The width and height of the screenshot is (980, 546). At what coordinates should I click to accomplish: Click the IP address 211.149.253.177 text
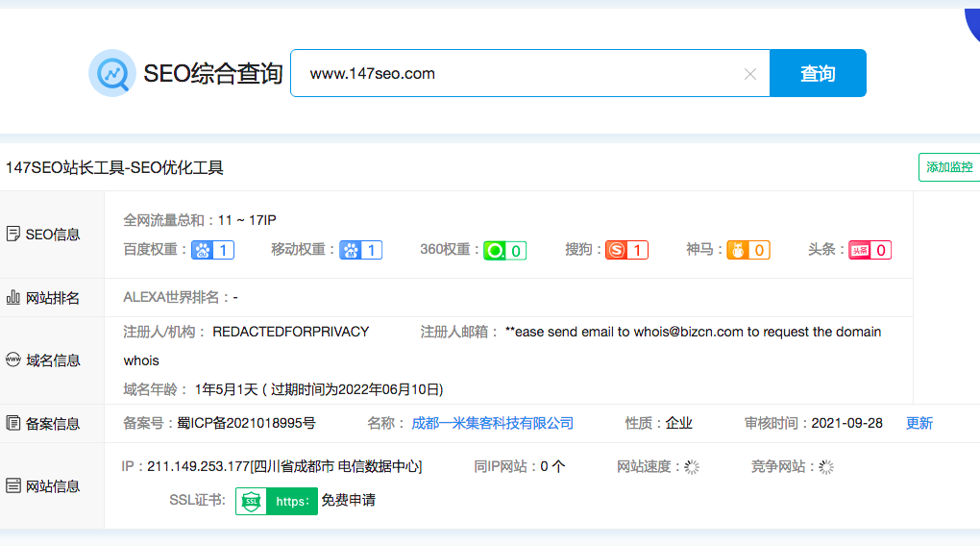tap(198, 466)
